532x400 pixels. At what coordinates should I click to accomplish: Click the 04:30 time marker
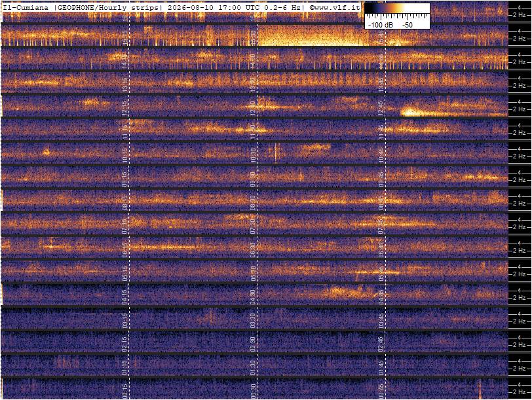[x=253, y=297]
